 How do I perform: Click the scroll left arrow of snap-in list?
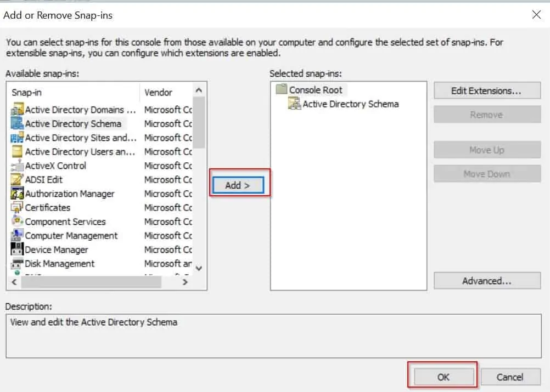point(14,282)
